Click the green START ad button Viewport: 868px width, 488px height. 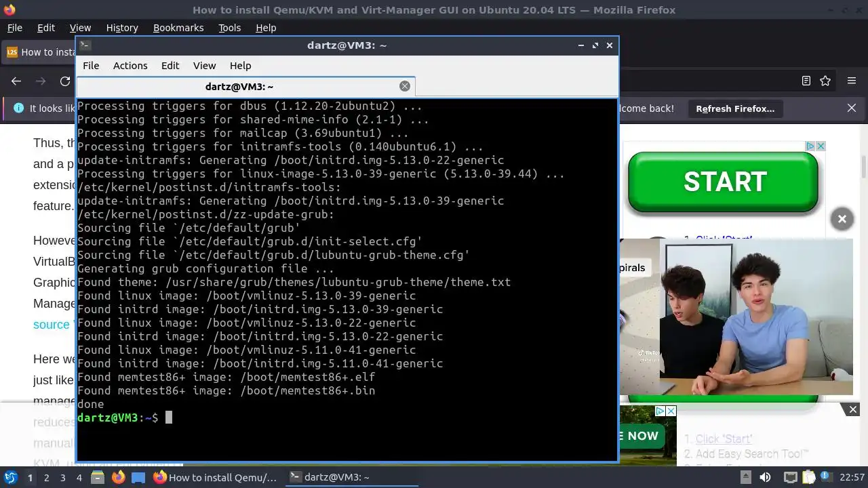723,182
